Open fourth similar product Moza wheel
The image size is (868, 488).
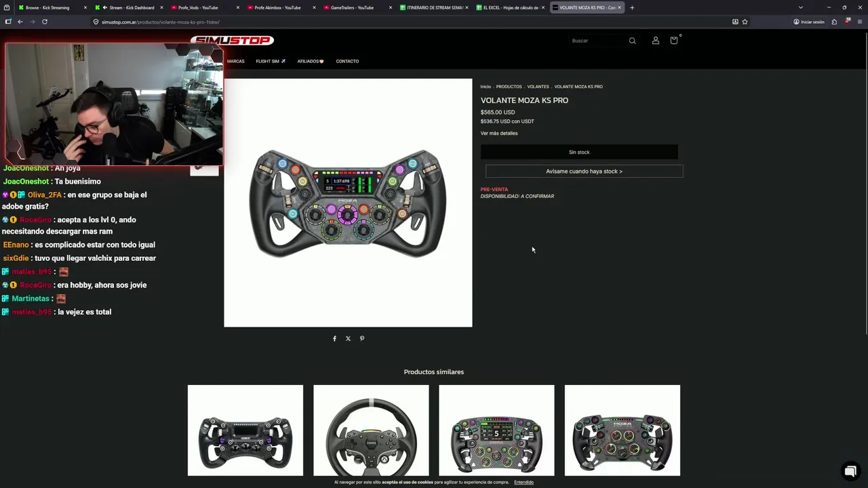tap(623, 430)
